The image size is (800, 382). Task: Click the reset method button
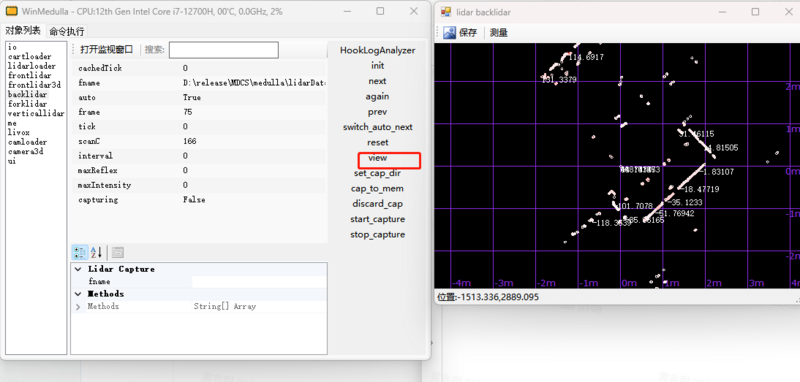(378, 142)
